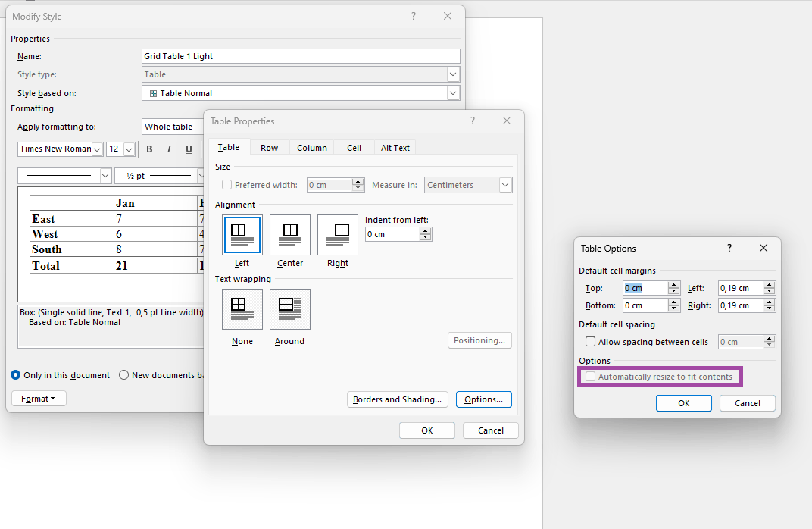Open the Times New Roman font dropdown
Image resolution: width=812 pixels, height=529 pixels.
pos(97,149)
